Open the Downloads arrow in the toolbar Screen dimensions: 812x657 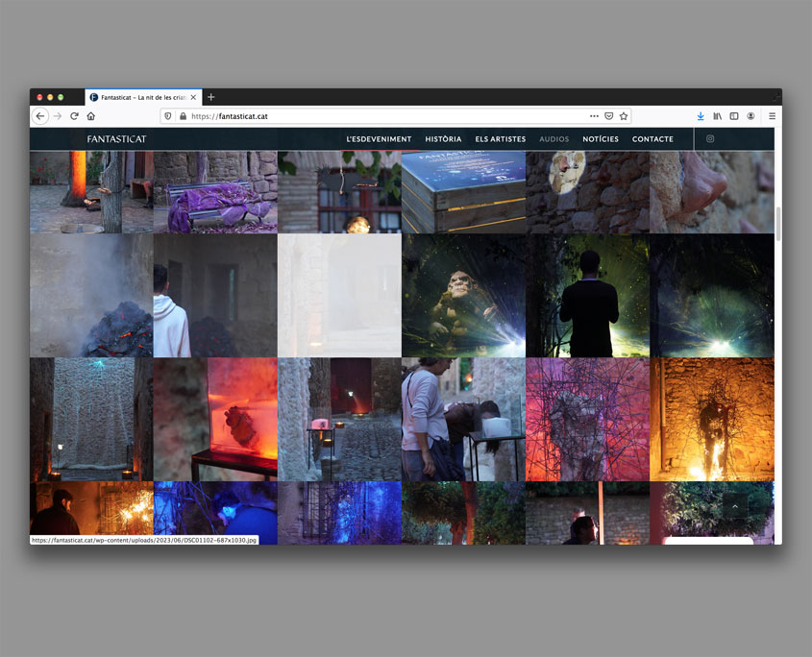(x=701, y=116)
